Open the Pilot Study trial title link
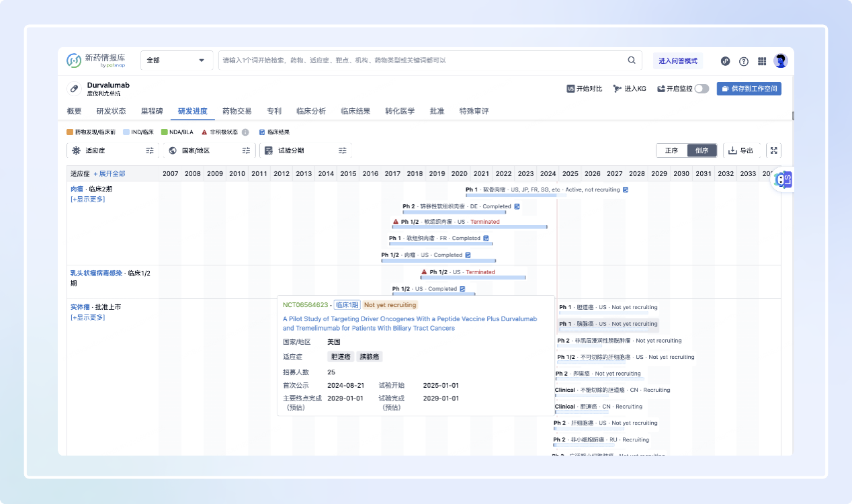This screenshot has height=504, width=852. (410, 323)
